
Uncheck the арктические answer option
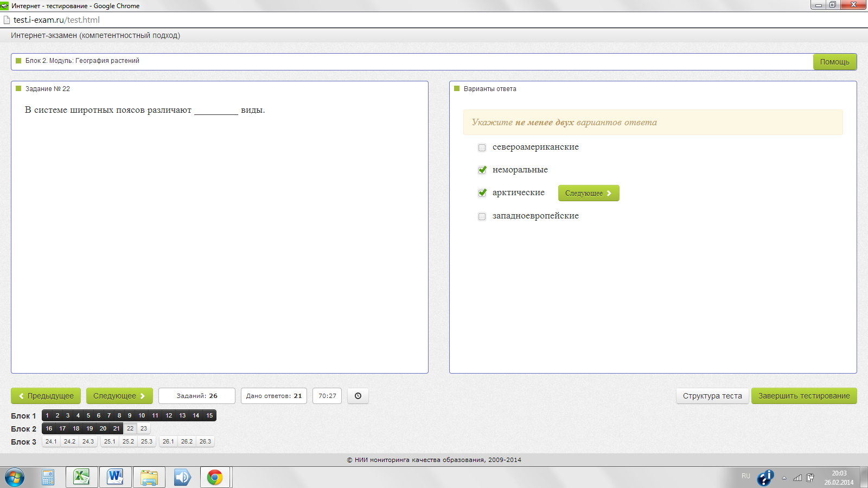(482, 193)
